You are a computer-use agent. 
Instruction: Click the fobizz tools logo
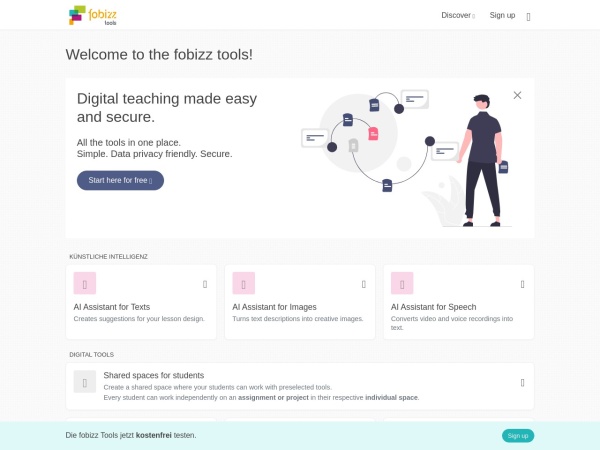[x=91, y=15]
